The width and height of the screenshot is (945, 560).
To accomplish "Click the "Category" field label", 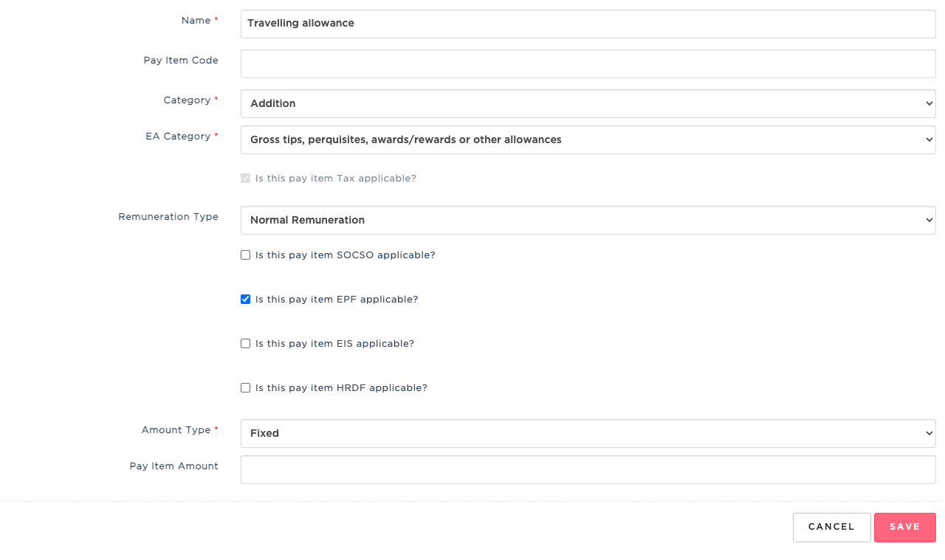I will tap(187, 100).
